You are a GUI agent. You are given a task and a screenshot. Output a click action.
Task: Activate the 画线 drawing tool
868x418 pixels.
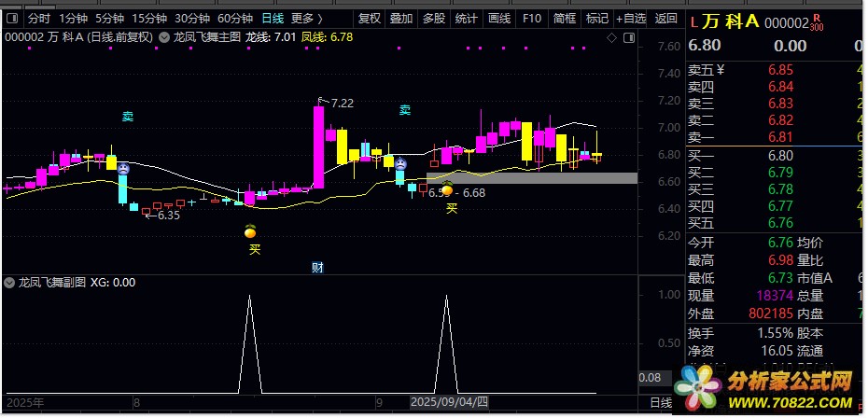(x=498, y=19)
